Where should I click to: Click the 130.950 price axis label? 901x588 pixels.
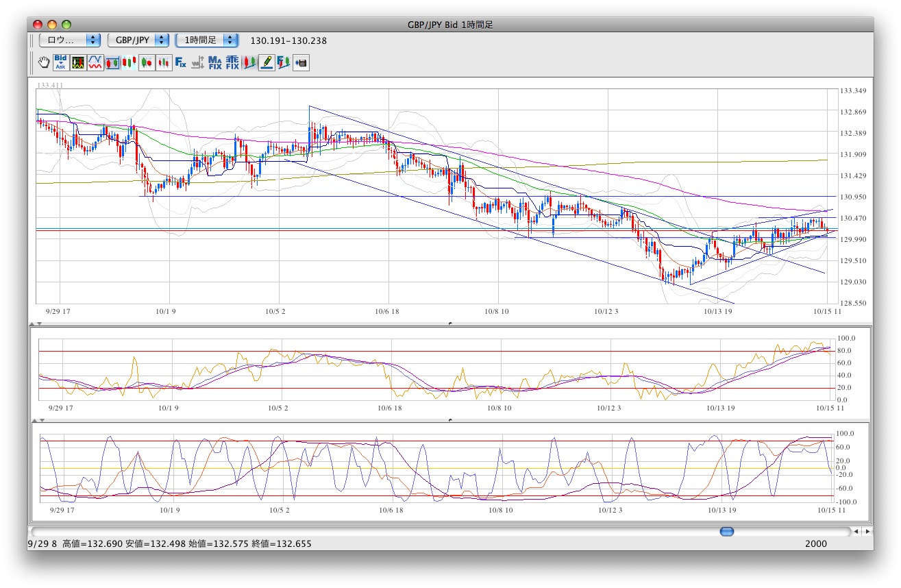pyautogui.click(x=853, y=197)
